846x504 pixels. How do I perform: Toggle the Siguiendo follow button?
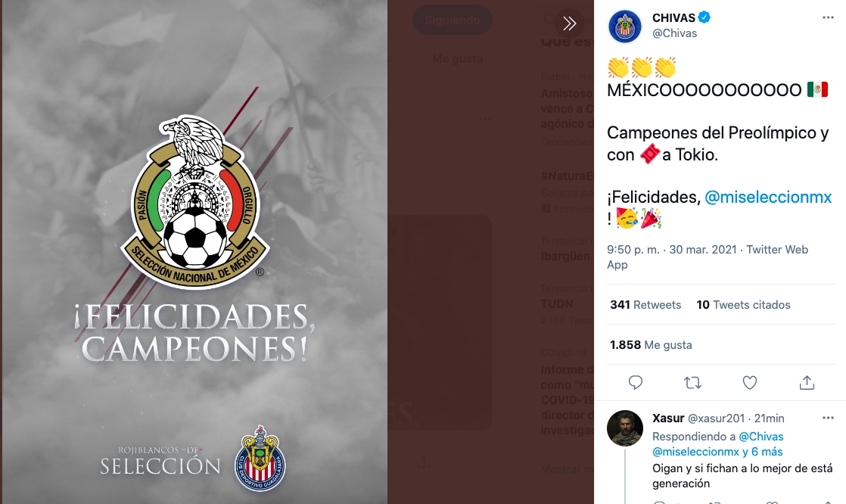(x=453, y=20)
